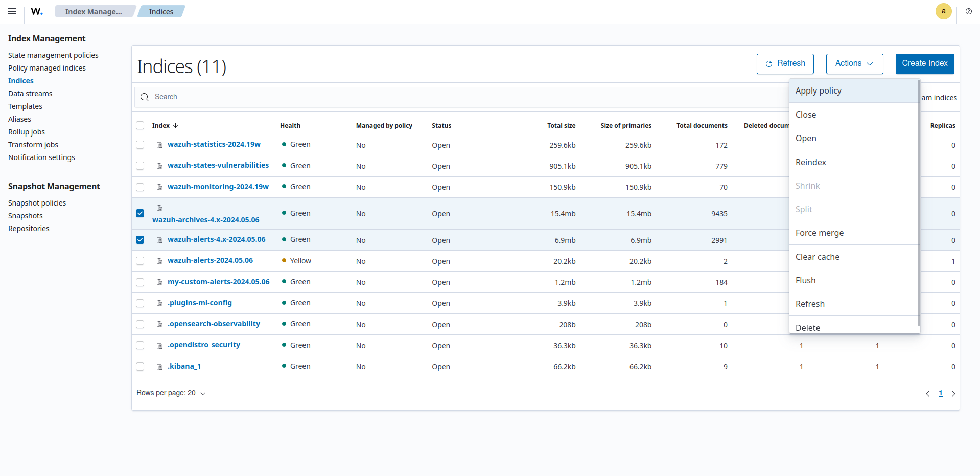The image size is (980, 476).
Task: Click the Wazuh logo home icon
Action: [37, 11]
